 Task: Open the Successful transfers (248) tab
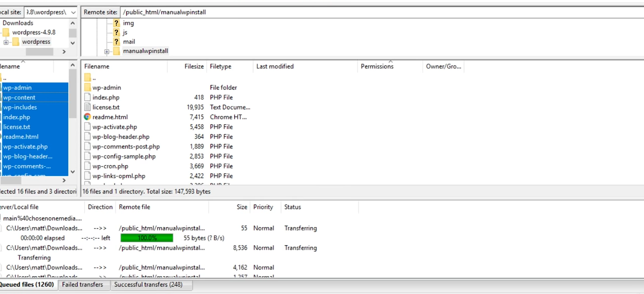point(148,285)
